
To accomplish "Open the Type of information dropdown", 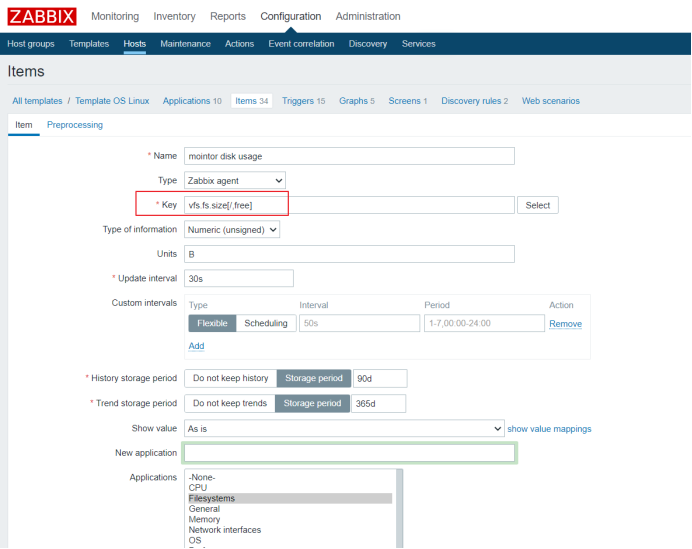I will click(x=232, y=229).
